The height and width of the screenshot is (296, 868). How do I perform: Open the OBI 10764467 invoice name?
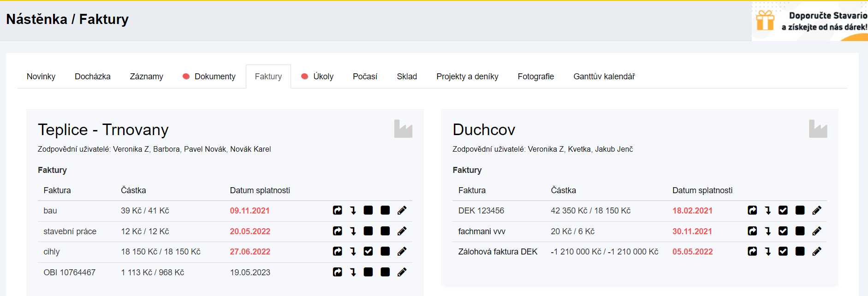coord(70,272)
